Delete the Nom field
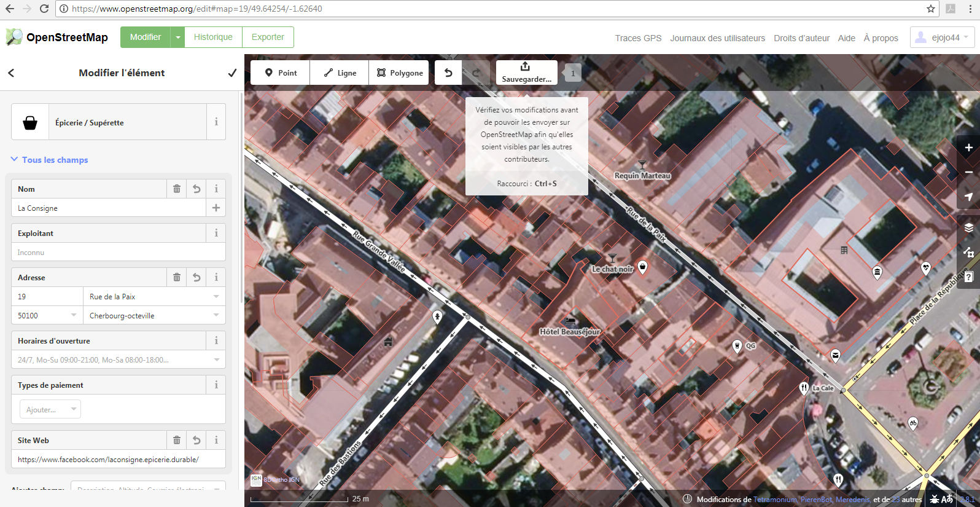This screenshot has height=507, width=980. coord(177,189)
